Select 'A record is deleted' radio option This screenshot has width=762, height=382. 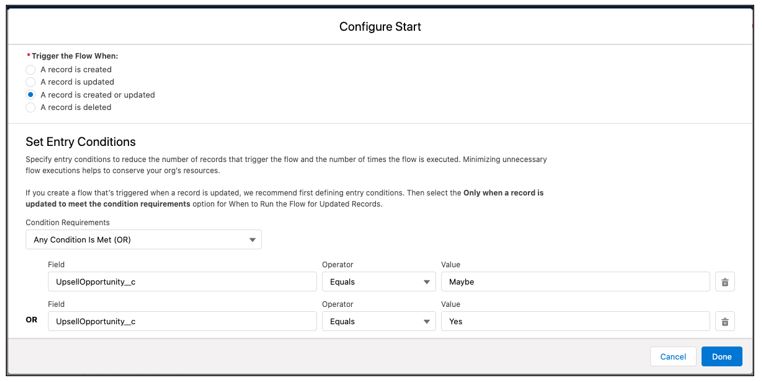30,107
